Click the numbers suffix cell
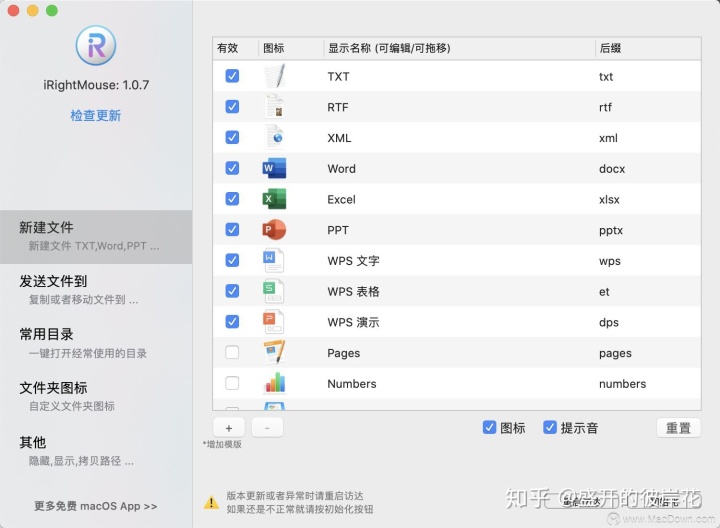 (x=623, y=384)
